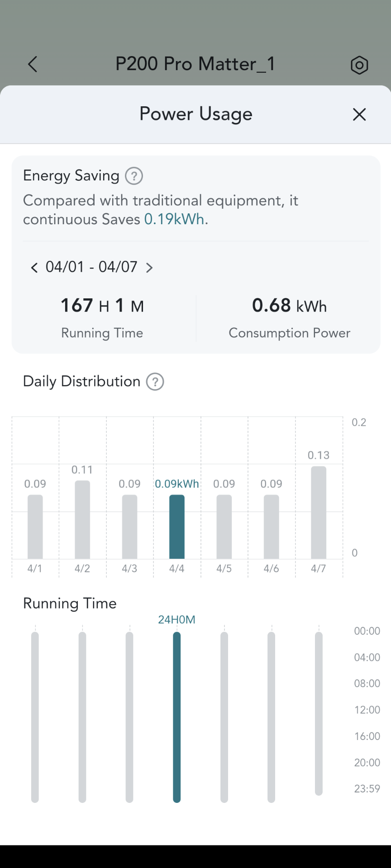391x868 pixels.
Task: Go to next week date range
Action: [x=149, y=268]
